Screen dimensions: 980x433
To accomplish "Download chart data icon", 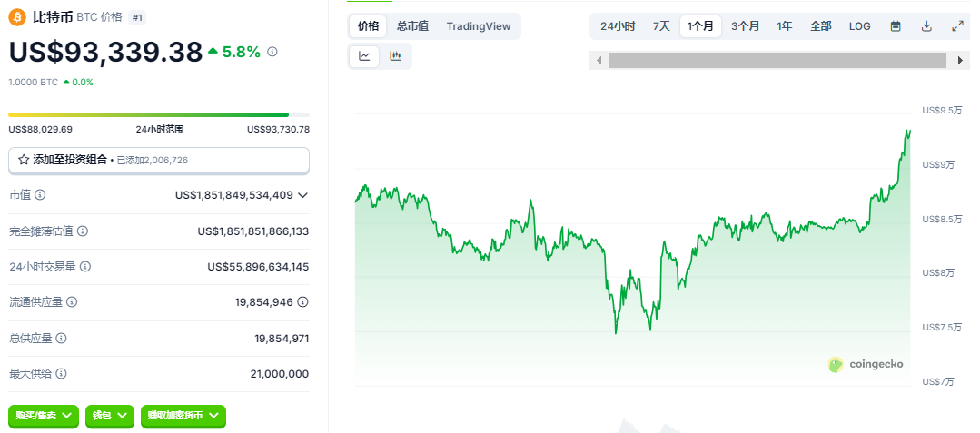I will (927, 26).
